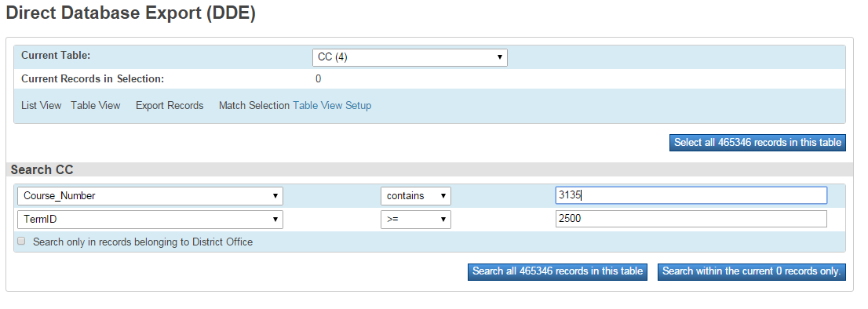Click the 'Current Table:' label
The image size is (868, 309).
click(56, 55)
